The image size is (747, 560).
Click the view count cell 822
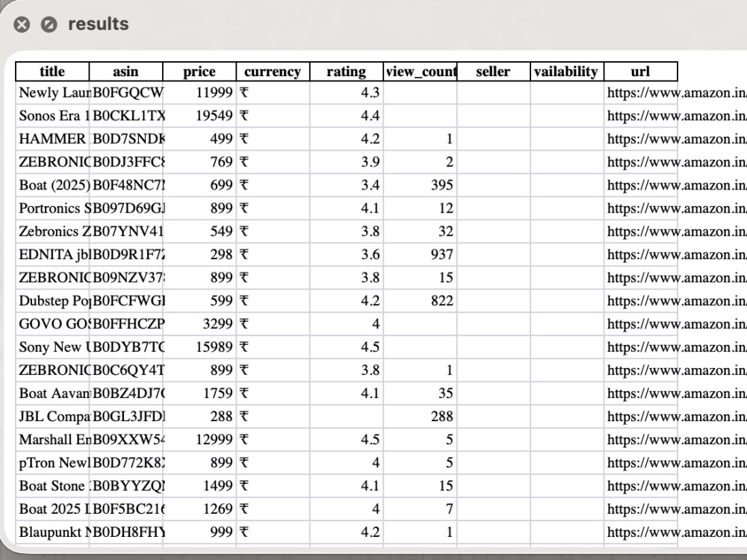pos(420,300)
